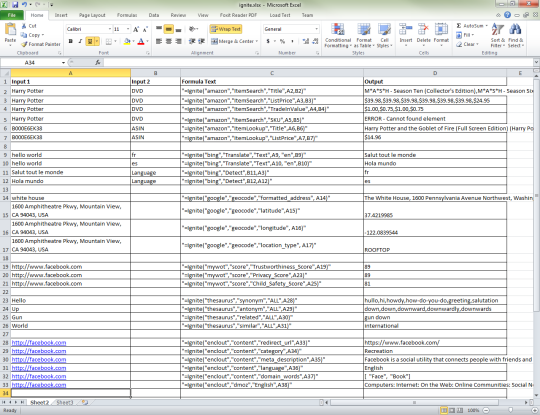This screenshot has width=540, height=415.
Task: Select column C header
Action: click(272, 73)
